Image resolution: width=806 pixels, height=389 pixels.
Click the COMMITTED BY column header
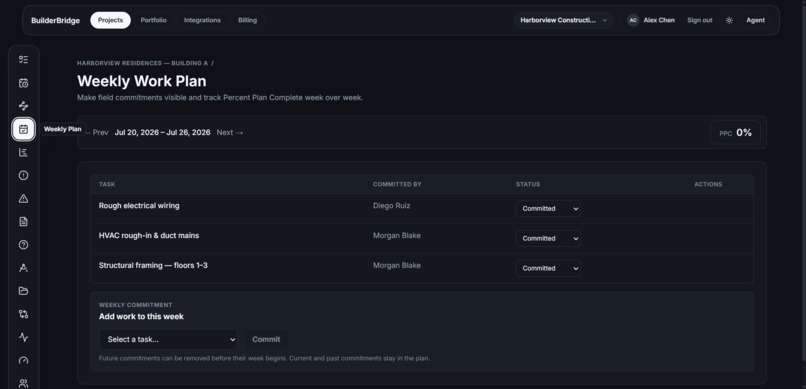coord(397,184)
